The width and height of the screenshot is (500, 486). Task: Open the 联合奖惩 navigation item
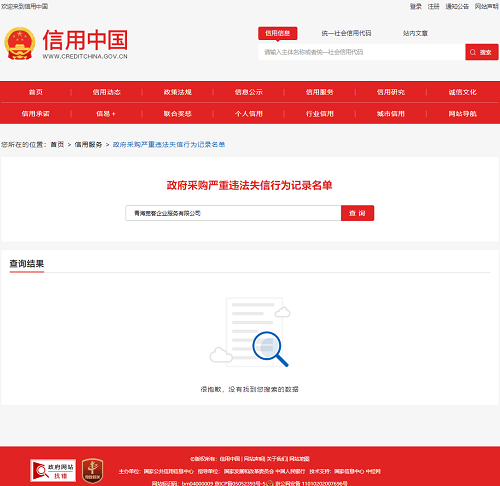(x=178, y=114)
